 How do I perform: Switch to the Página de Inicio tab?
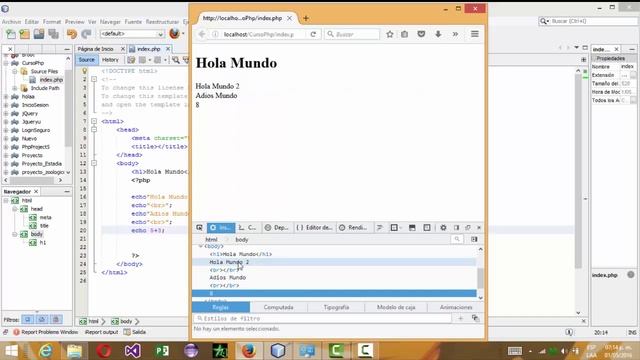96,49
